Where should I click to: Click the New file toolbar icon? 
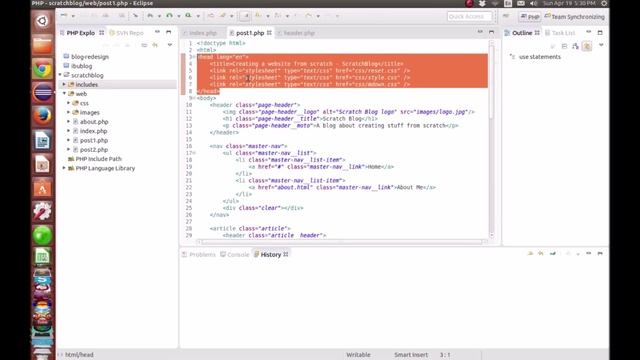coord(64,16)
